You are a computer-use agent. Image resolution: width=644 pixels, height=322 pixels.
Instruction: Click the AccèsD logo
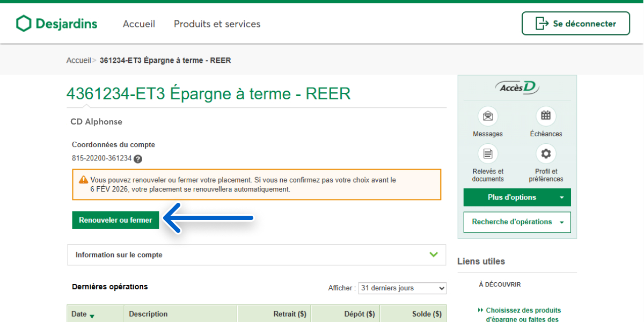pos(517,87)
